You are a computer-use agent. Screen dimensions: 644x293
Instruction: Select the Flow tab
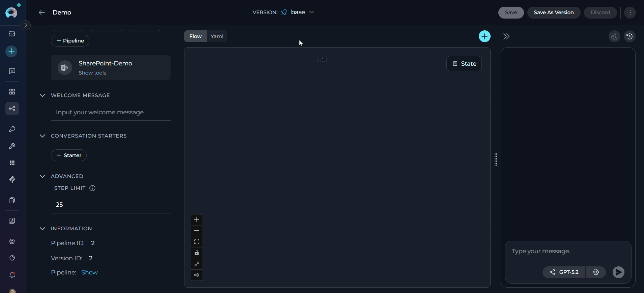coord(195,36)
